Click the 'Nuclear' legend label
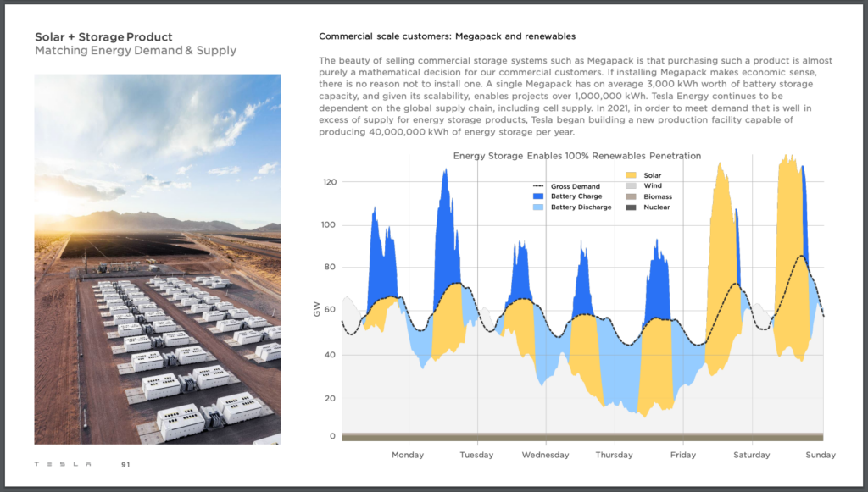This screenshot has height=492, width=868. 657,207
